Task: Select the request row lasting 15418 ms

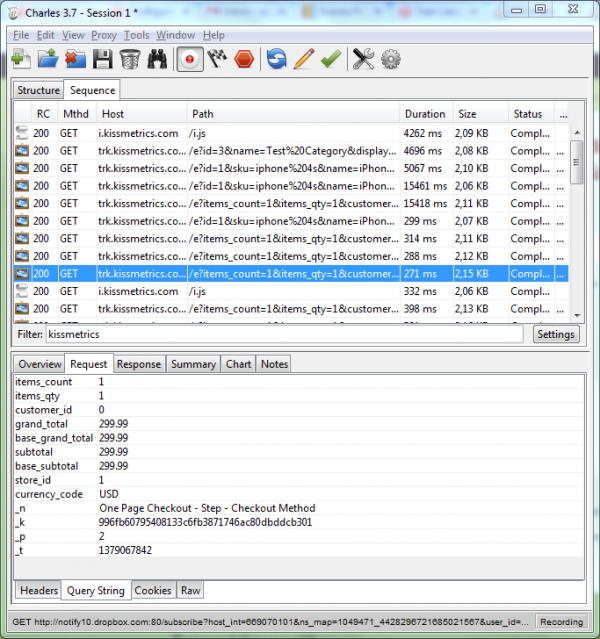Action: [x=291, y=203]
